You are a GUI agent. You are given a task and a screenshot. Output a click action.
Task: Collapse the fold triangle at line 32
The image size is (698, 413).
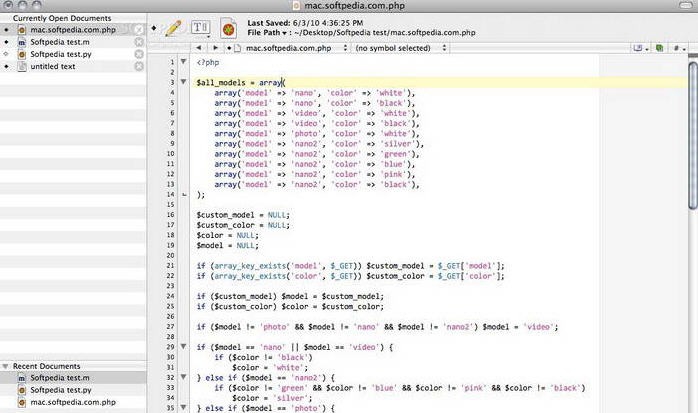point(183,377)
